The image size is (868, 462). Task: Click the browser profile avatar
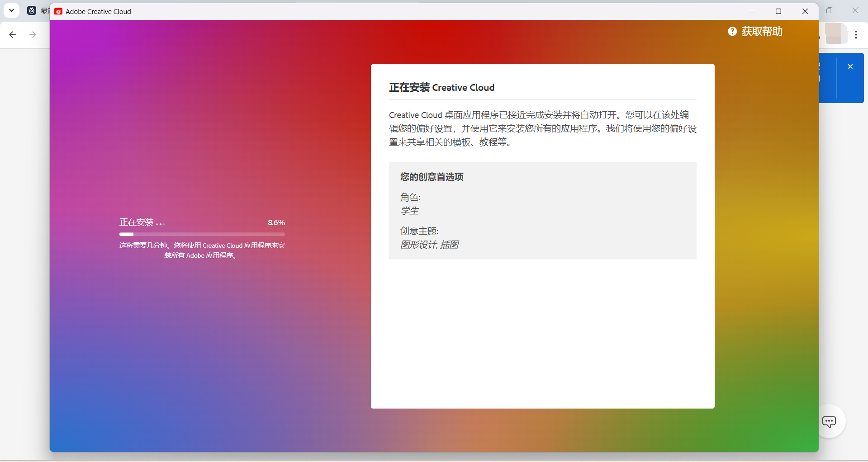point(835,34)
